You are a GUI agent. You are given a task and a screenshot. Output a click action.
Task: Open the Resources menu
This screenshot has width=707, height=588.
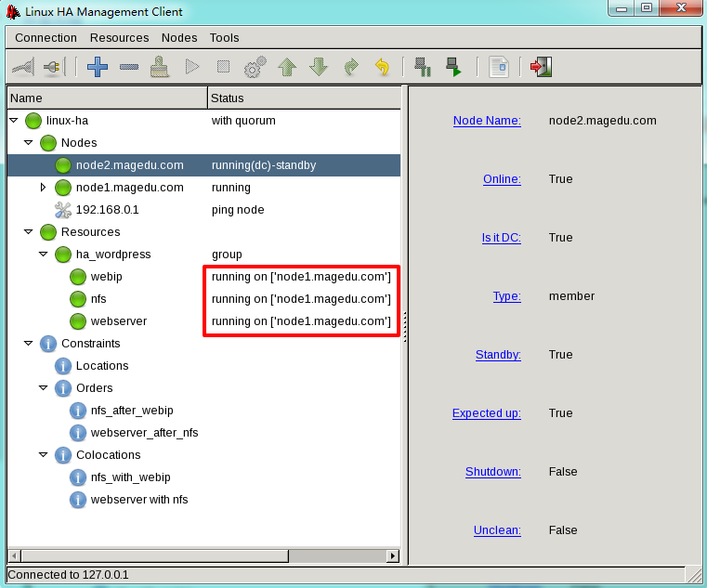(119, 38)
